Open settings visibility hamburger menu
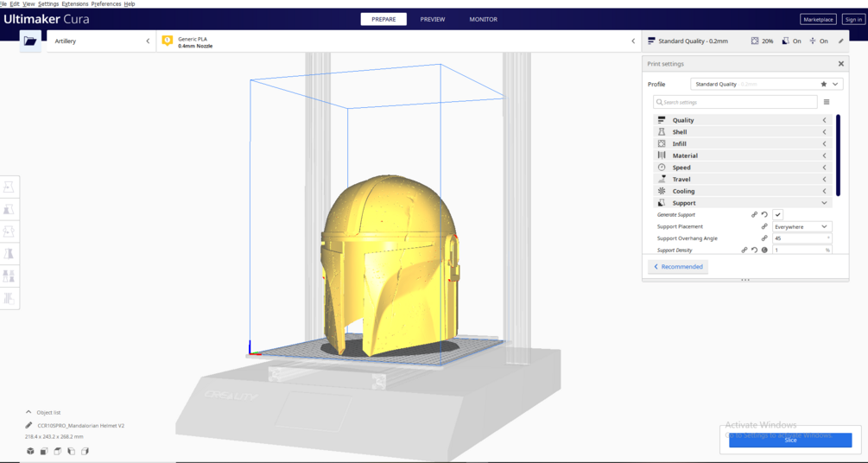This screenshot has height=463, width=868. 827,103
